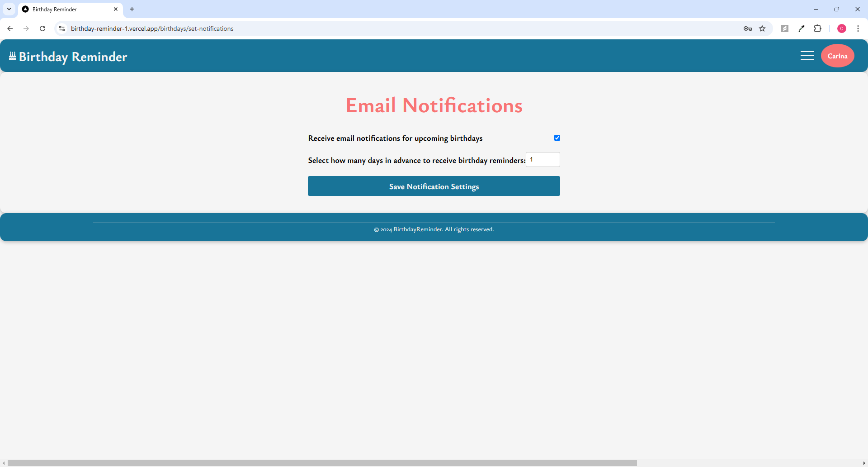Click the scrollbar right arrow

point(864,463)
